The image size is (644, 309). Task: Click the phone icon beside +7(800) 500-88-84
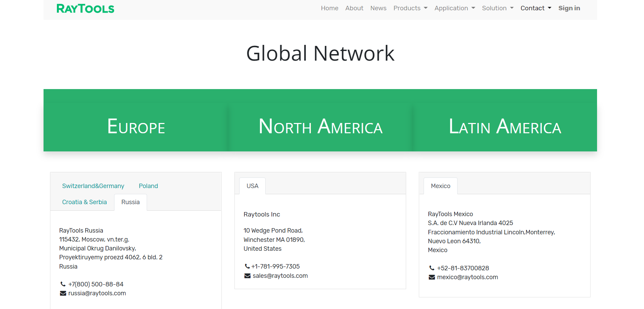63,284
